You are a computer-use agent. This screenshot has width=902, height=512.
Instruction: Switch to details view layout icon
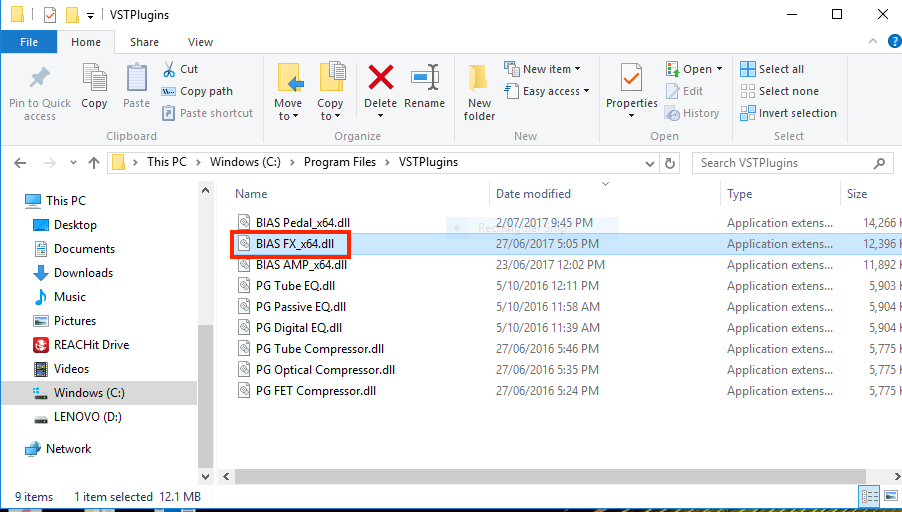click(869, 496)
